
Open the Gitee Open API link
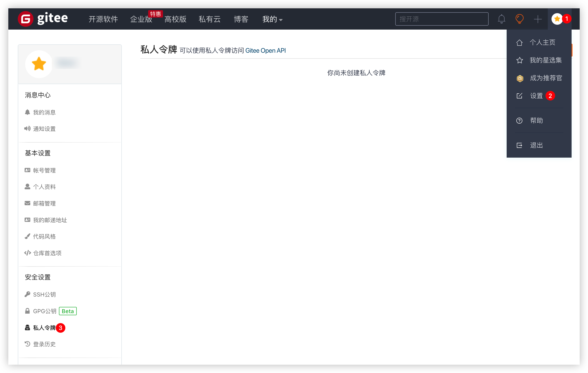(x=265, y=51)
